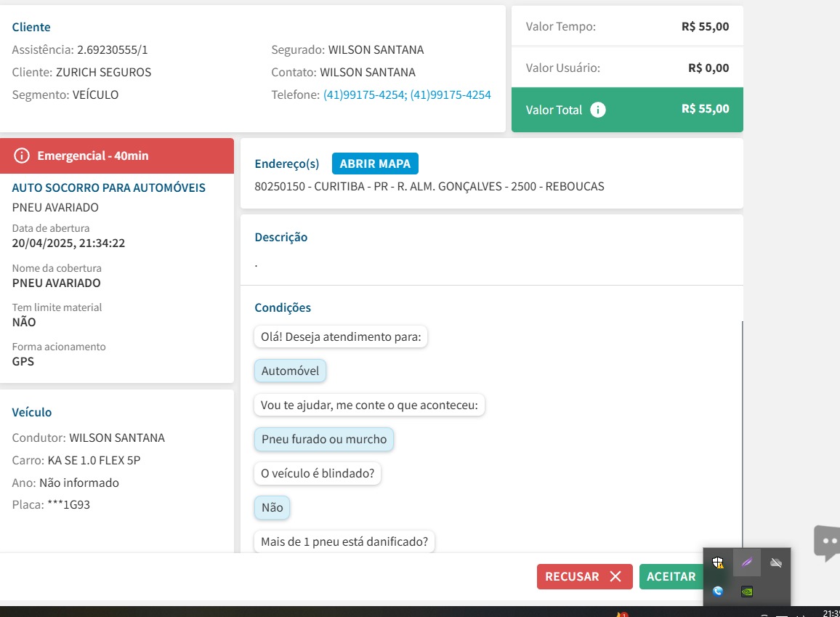The height and width of the screenshot is (617, 840).
Task: Open the chat bubble widget
Action: (x=827, y=542)
